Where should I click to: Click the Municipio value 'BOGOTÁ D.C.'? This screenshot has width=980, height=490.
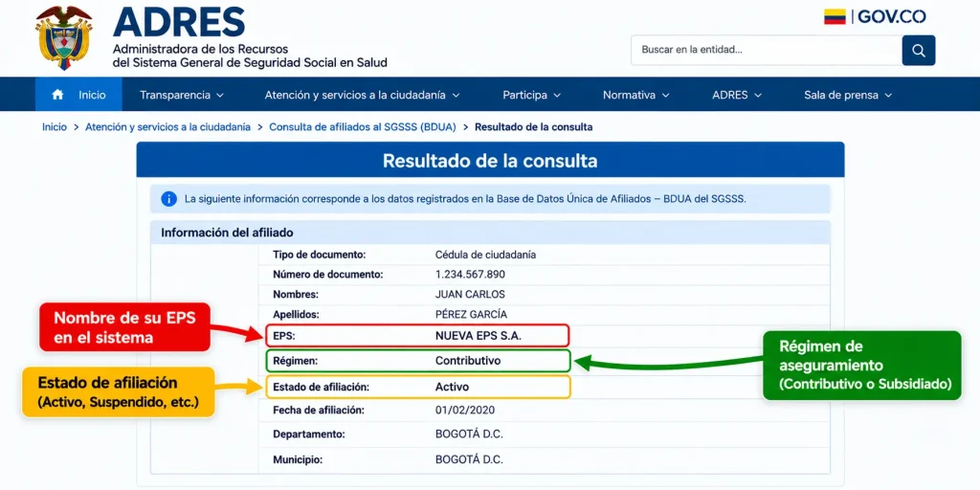(x=469, y=460)
